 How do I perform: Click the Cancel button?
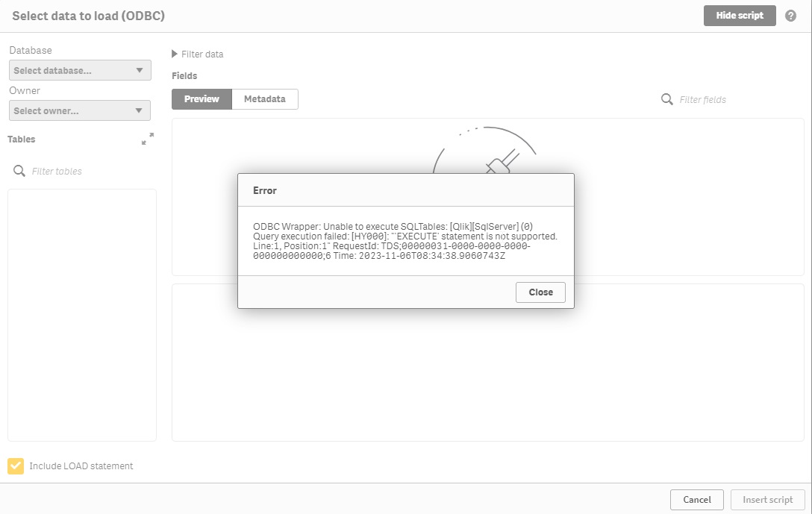697,500
